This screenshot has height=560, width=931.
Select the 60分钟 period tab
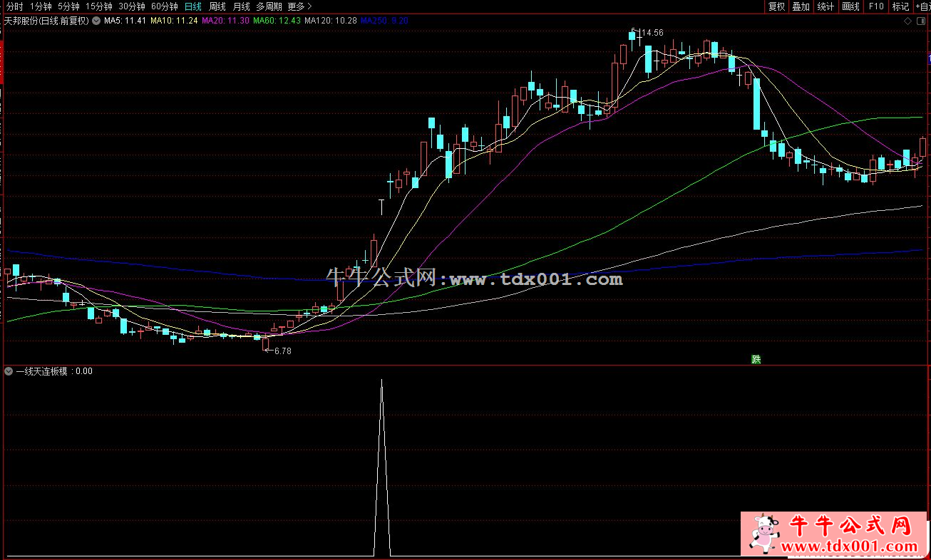pyautogui.click(x=165, y=6)
